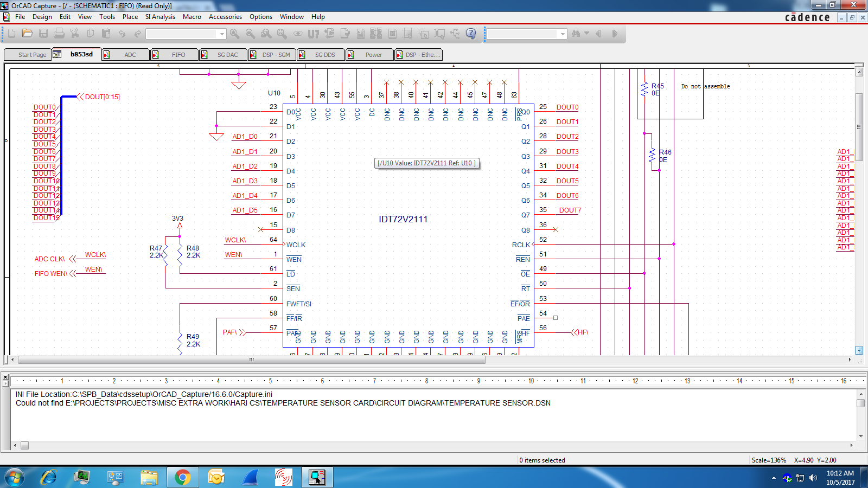This screenshot has width=868, height=488.
Task: Click the Create Netlist icon
Action: (x=361, y=34)
